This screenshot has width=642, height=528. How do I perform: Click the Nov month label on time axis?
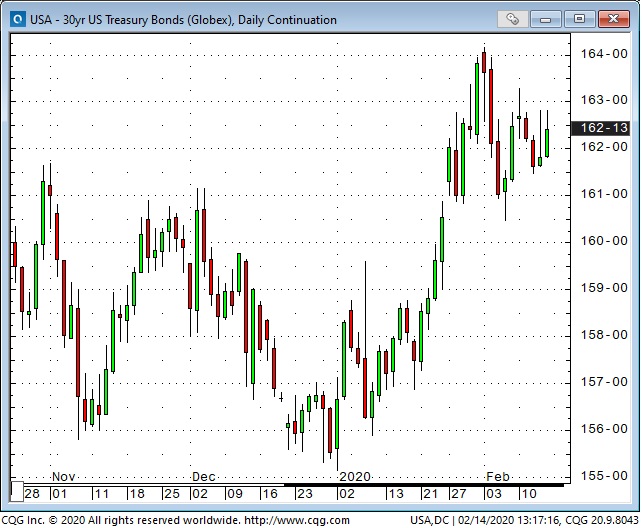coord(63,477)
